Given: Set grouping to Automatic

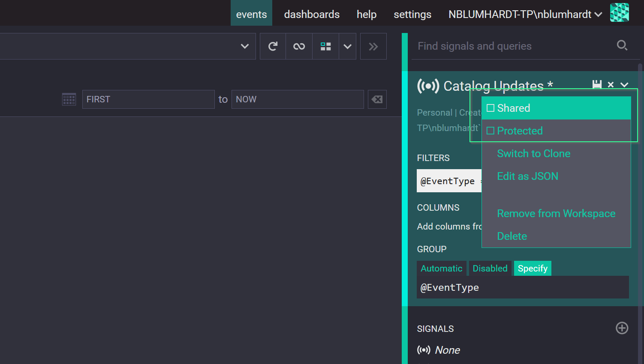Looking at the screenshot, I should pyautogui.click(x=442, y=268).
